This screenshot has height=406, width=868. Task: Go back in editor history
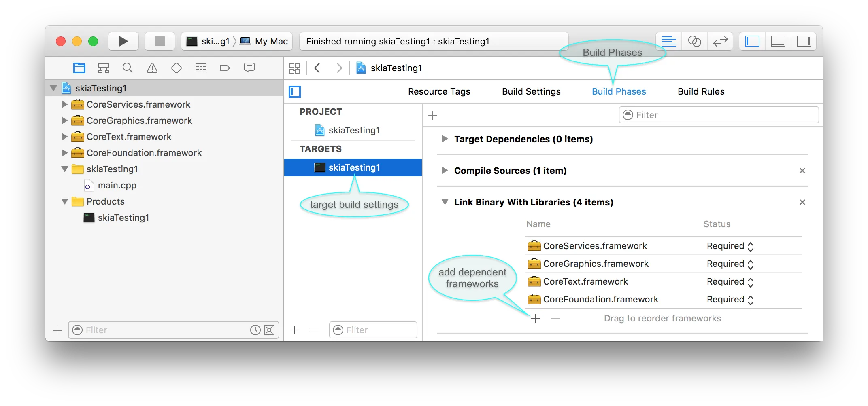[317, 68]
